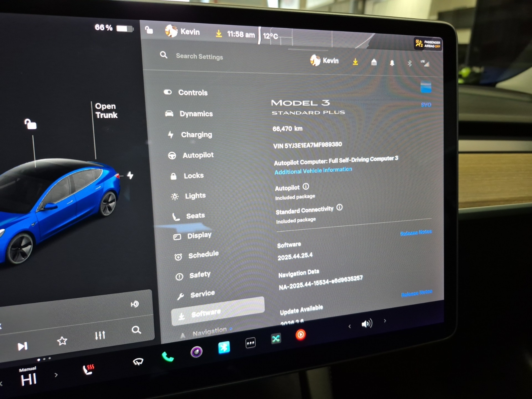This screenshot has width=532, height=399.
Task: Lower volume using left chevron
Action: [x=349, y=327]
